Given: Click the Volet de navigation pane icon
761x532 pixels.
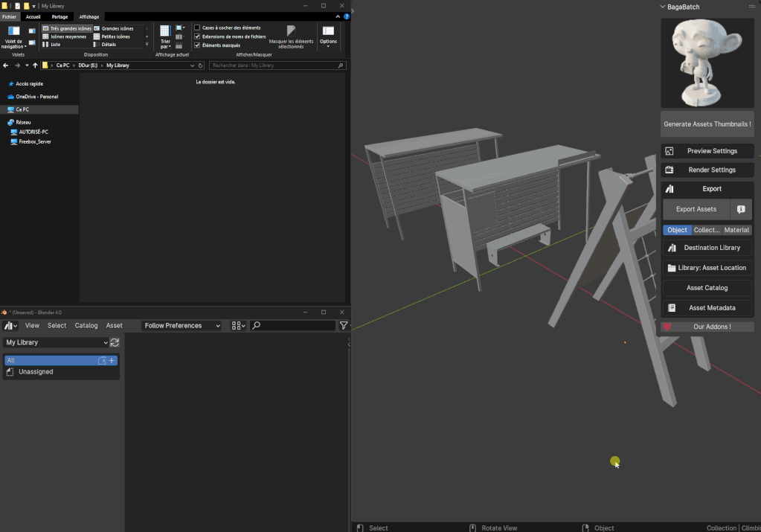Looking at the screenshot, I should tap(13, 31).
